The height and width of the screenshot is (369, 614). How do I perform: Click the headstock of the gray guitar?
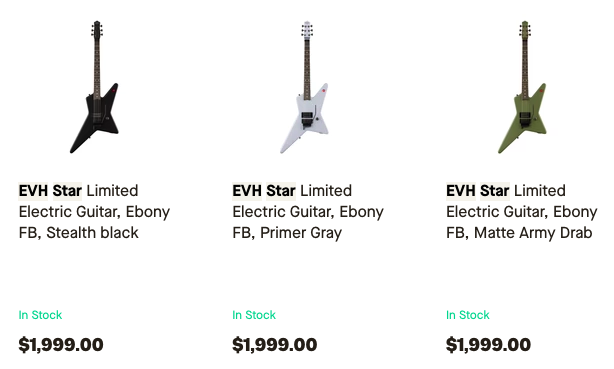point(307,30)
